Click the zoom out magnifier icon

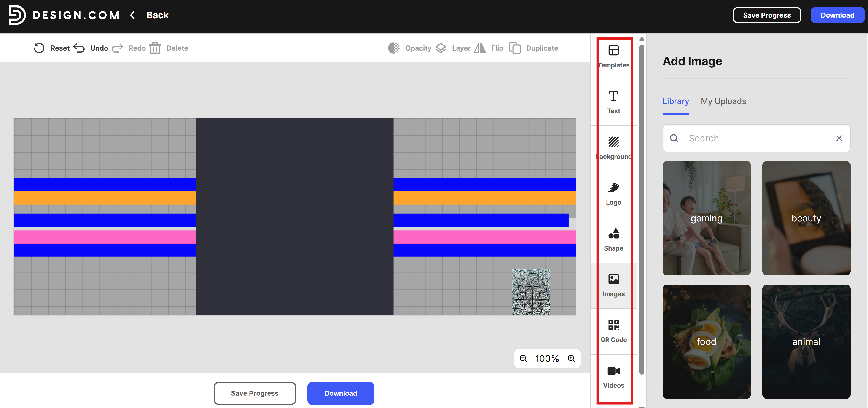coord(523,359)
